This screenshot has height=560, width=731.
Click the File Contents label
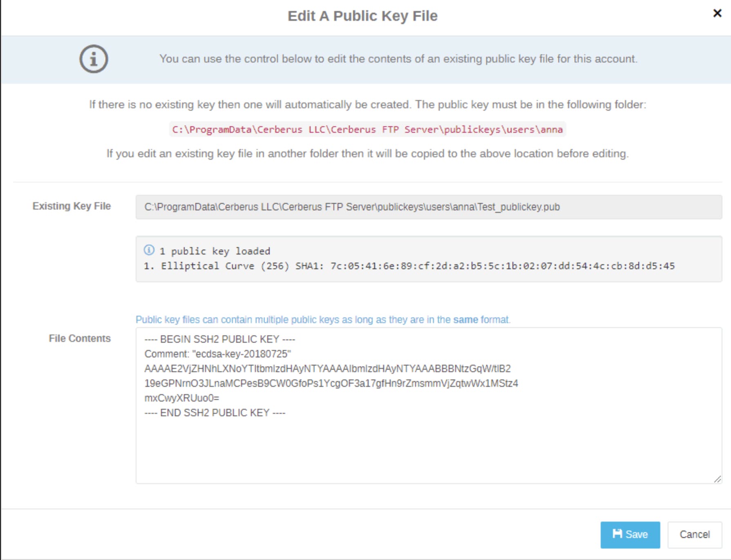80,339
